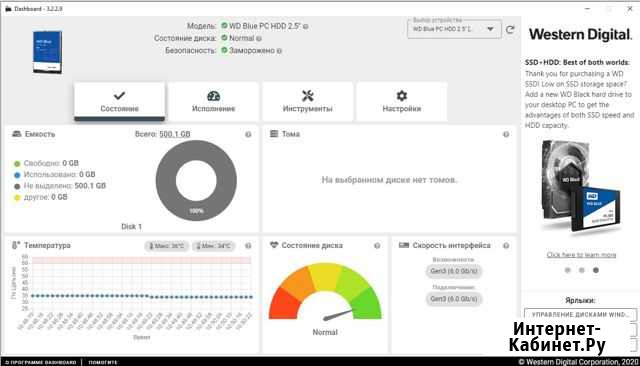This screenshot has width=640, height=366.
Task: Open О программе Dashboard in footer
Action: [x=41, y=362]
